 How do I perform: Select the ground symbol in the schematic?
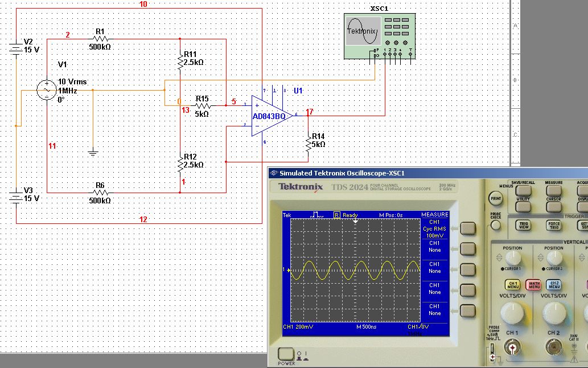coord(93,152)
